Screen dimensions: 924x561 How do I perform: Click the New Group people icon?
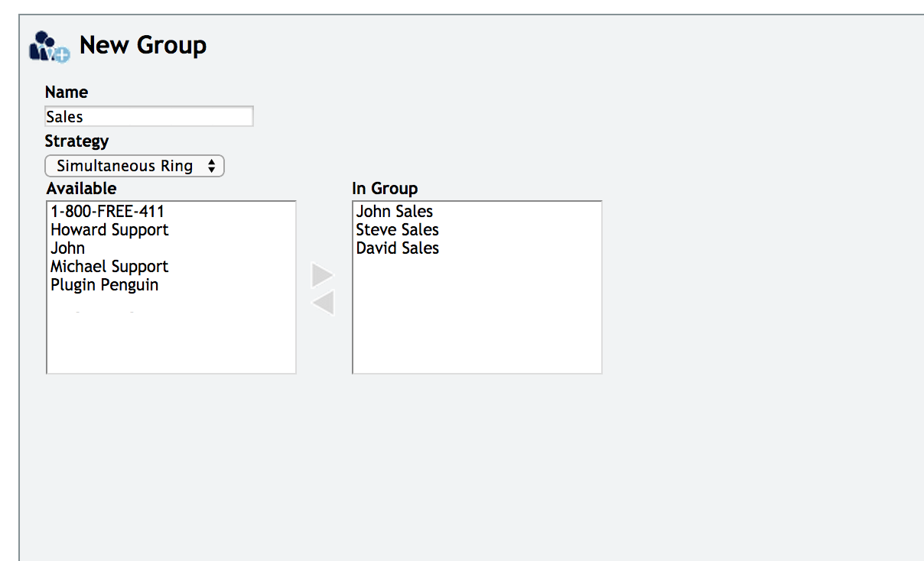(x=49, y=47)
